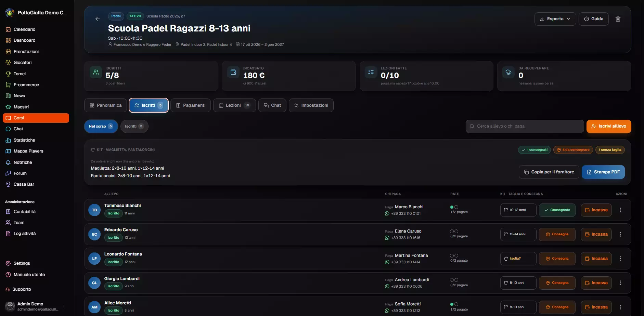Open the Impostazioni tab
Screen dimensions: 644x316
pos(311,105)
